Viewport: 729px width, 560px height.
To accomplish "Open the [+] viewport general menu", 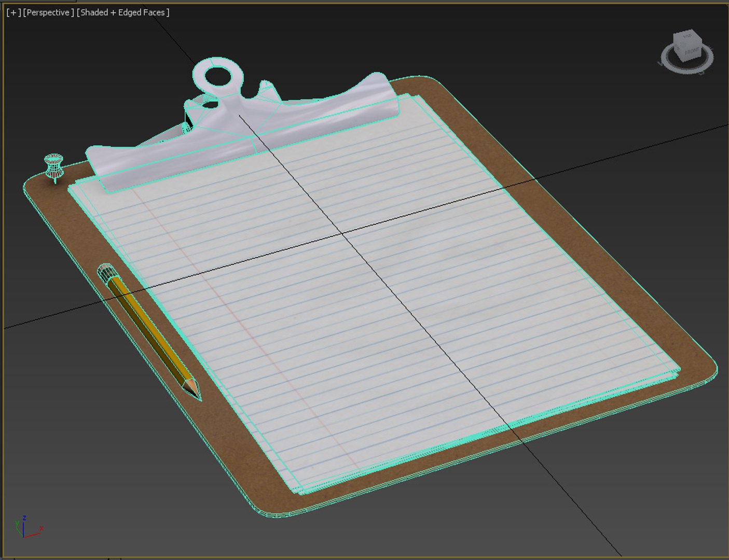I will tap(13, 12).
